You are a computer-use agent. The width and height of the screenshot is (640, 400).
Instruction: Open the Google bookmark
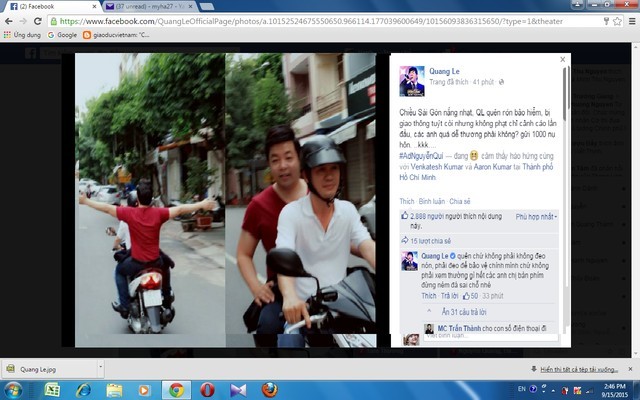tap(61, 35)
